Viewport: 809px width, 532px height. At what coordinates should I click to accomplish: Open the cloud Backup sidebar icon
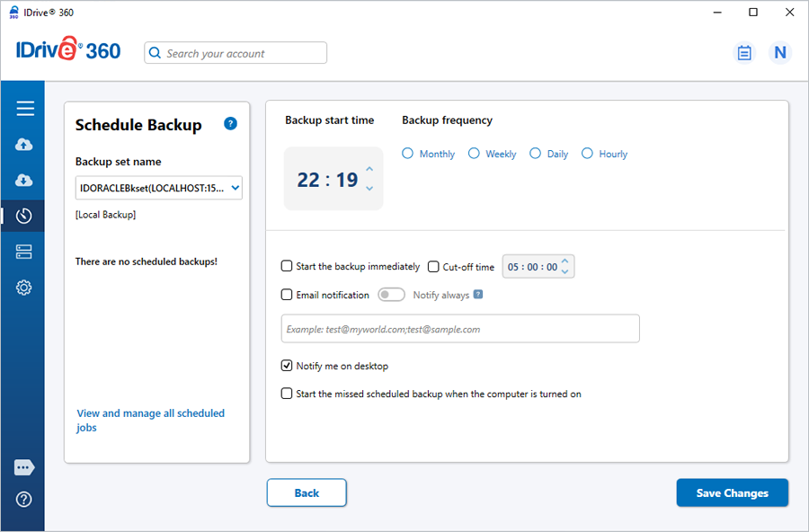coord(24,145)
